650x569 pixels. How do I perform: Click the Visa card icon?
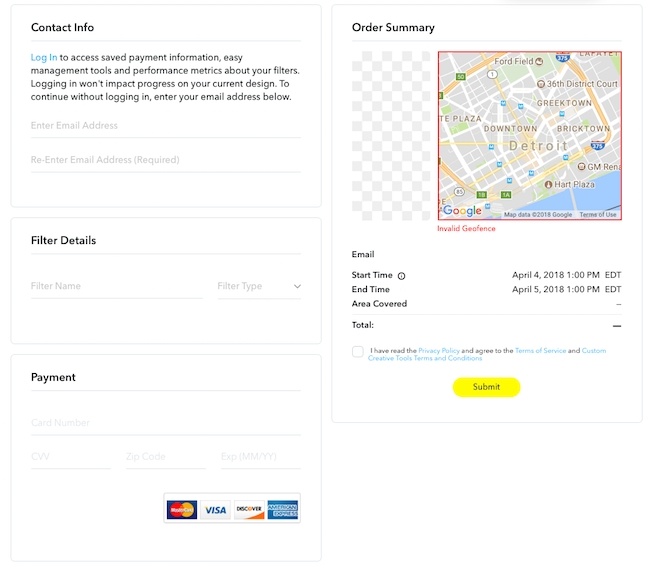(215, 510)
